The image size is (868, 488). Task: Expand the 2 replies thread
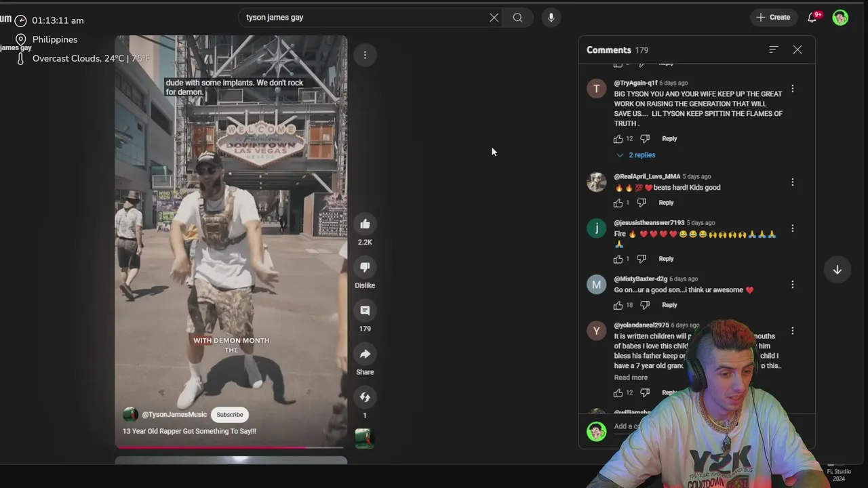click(636, 155)
